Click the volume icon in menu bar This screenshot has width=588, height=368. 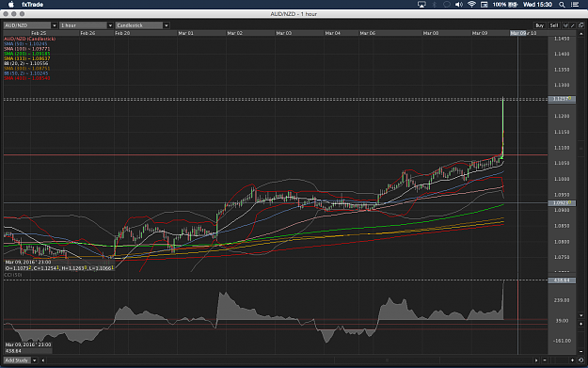coord(458,5)
